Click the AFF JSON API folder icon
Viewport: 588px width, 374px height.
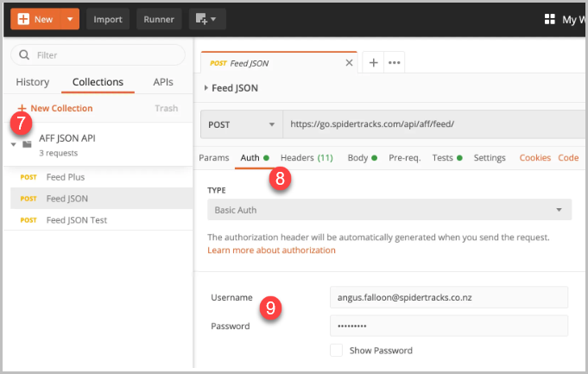coord(27,144)
